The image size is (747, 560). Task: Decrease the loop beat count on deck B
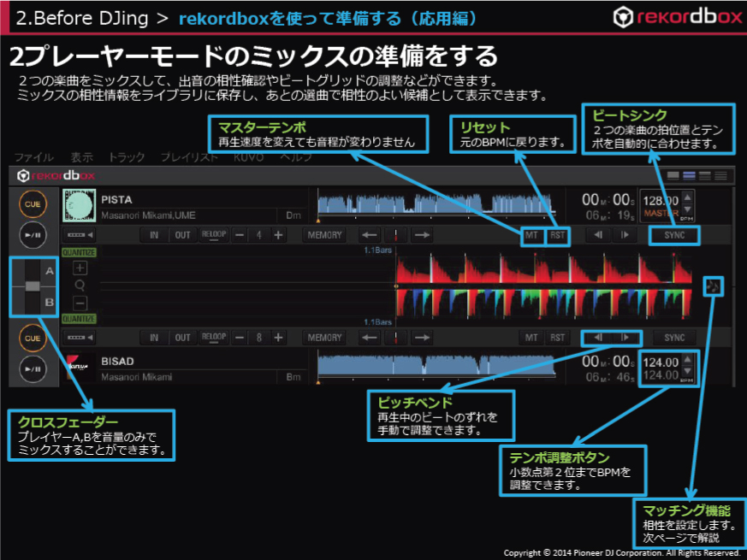(240, 338)
